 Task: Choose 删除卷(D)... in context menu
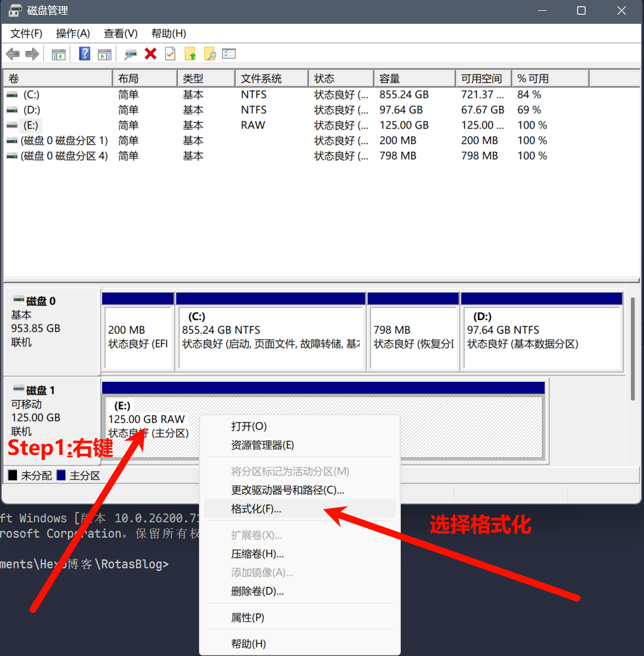(x=257, y=591)
